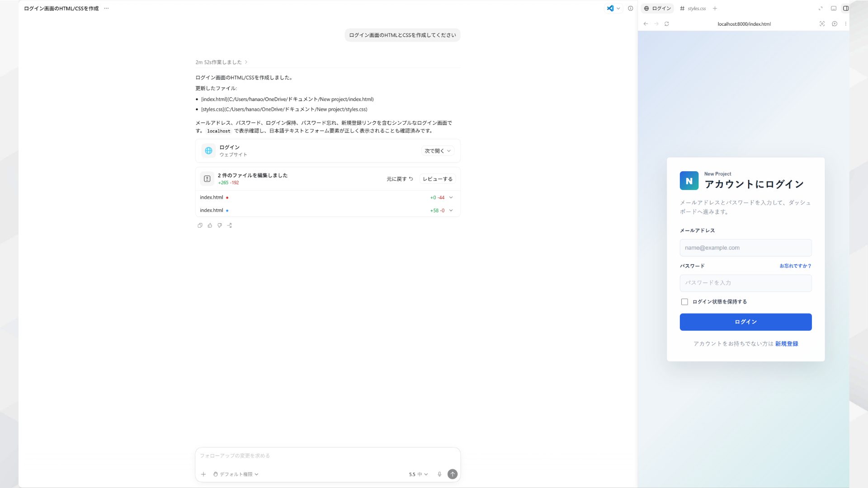The height and width of the screenshot is (488, 868).
Task: Click the follow-up message input field
Action: pos(328,456)
